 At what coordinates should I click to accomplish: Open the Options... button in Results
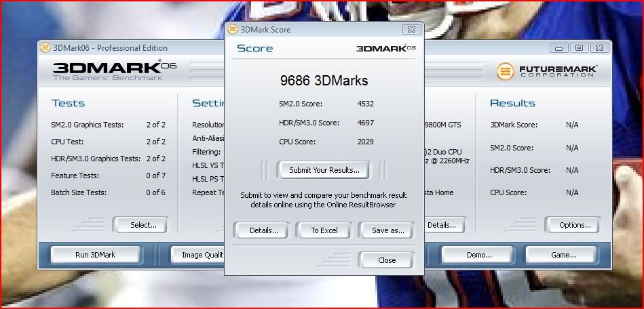(x=575, y=225)
